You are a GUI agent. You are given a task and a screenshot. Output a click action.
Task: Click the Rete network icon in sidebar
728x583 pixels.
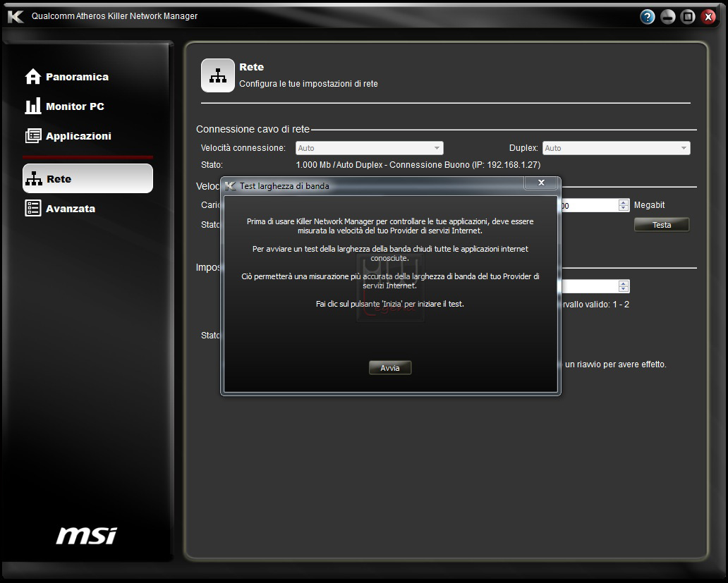tap(34, 178)
